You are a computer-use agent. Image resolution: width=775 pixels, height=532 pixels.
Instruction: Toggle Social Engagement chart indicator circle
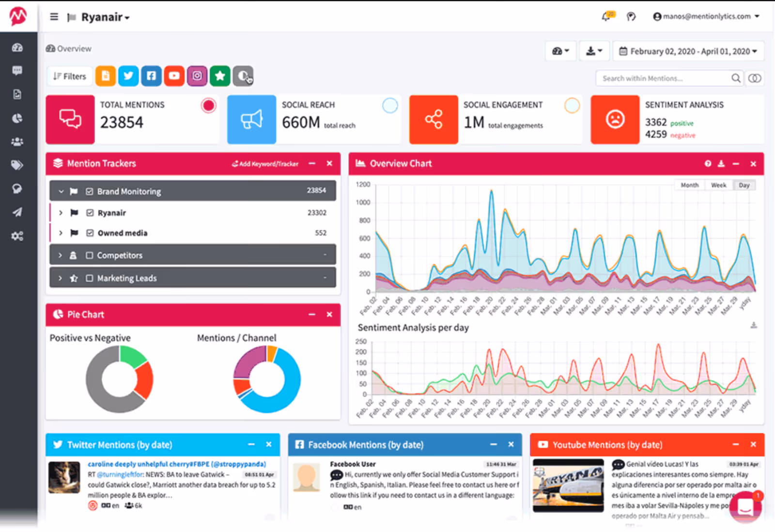[x=572, y=106]
